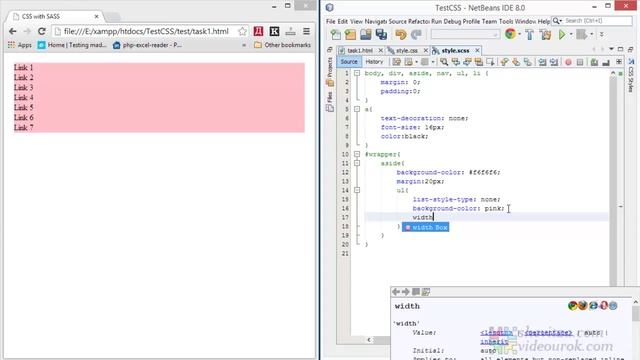Reload the Chrome page
The height and width of the screenshot is (360, 640).
(x=42, y=31)
